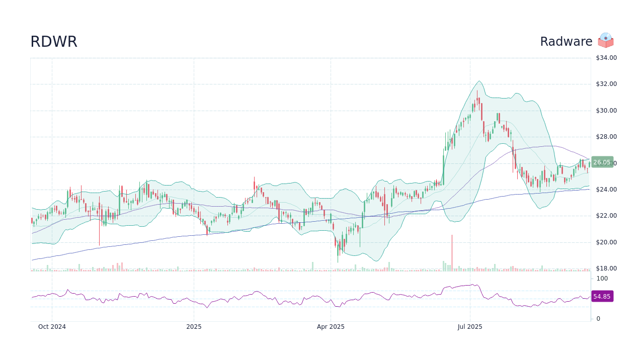Select the $22.00 price axis label

[606, 216]
